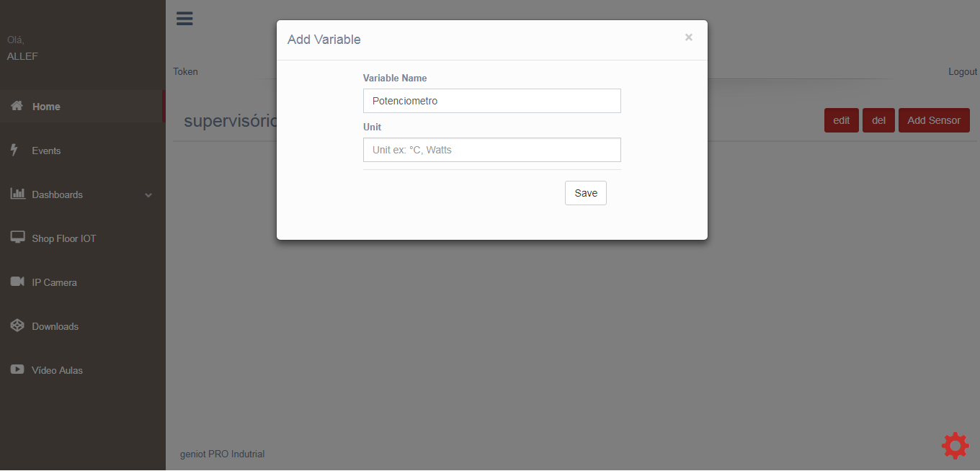Expand the Dashboards chevron arrow

(x=148, y=195)
